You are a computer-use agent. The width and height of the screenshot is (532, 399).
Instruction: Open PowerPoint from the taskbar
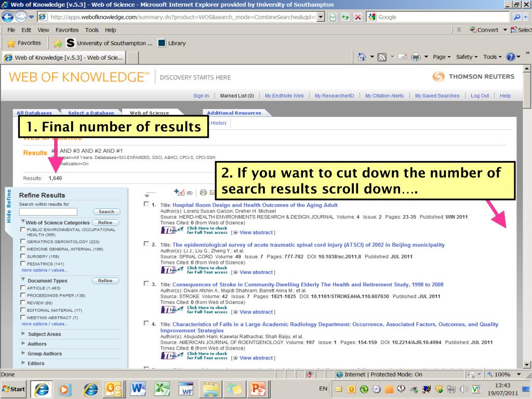pos(259,389)
